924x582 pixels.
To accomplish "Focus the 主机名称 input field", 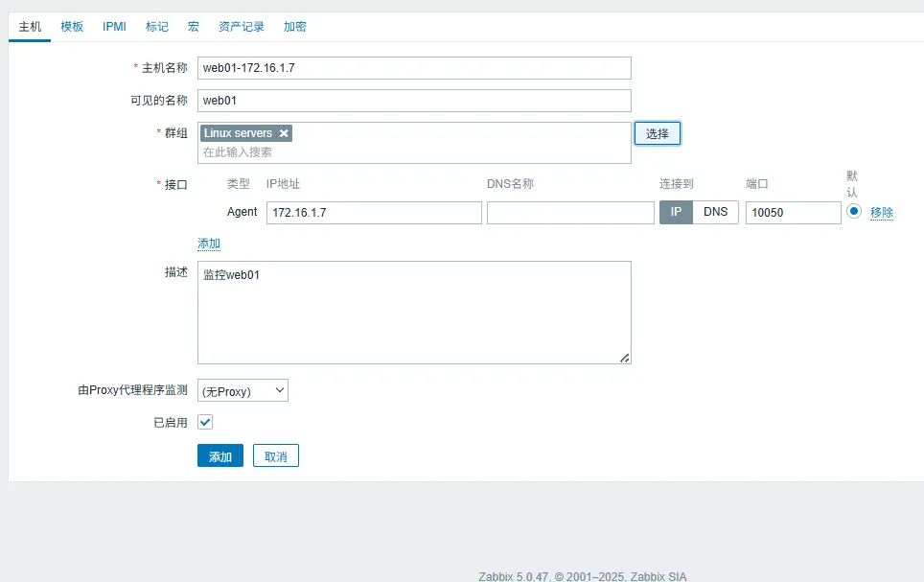I will [414, 68].
